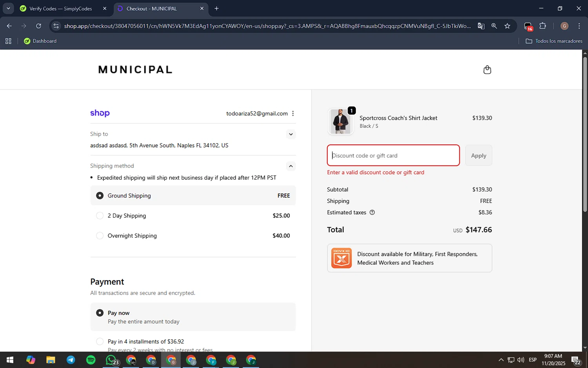Open File Explorer from the taskbar
The width and height of the screenshot is (588, 368).
[51, 360]
